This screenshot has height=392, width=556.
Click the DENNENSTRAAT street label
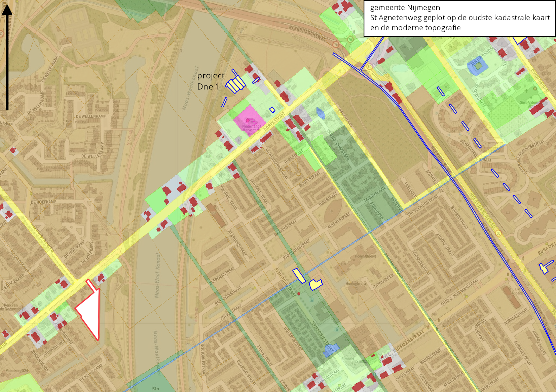point(540,80)
